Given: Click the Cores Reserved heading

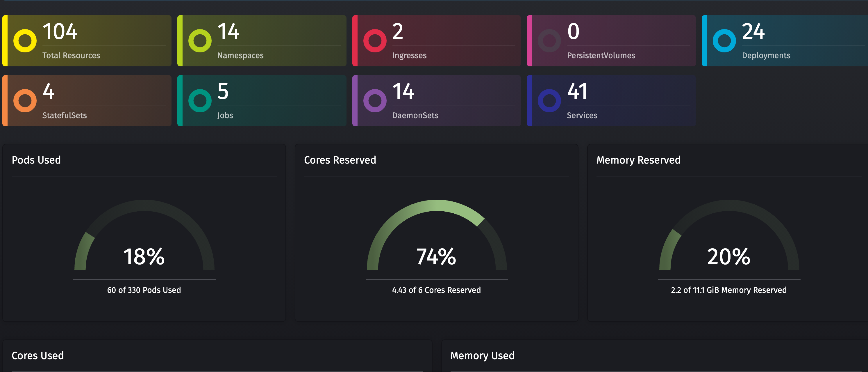Looking at the screenshot, I should point(340,160).
